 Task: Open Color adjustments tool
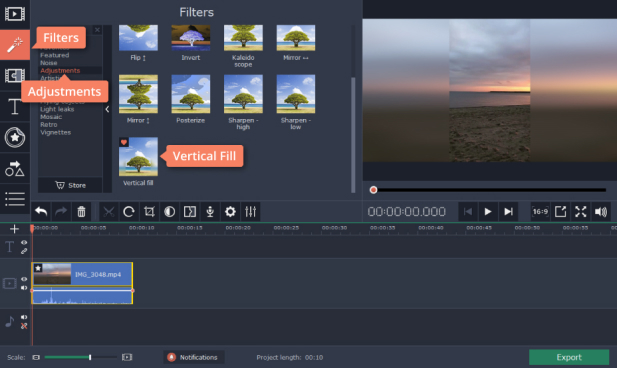pos(170,212)
